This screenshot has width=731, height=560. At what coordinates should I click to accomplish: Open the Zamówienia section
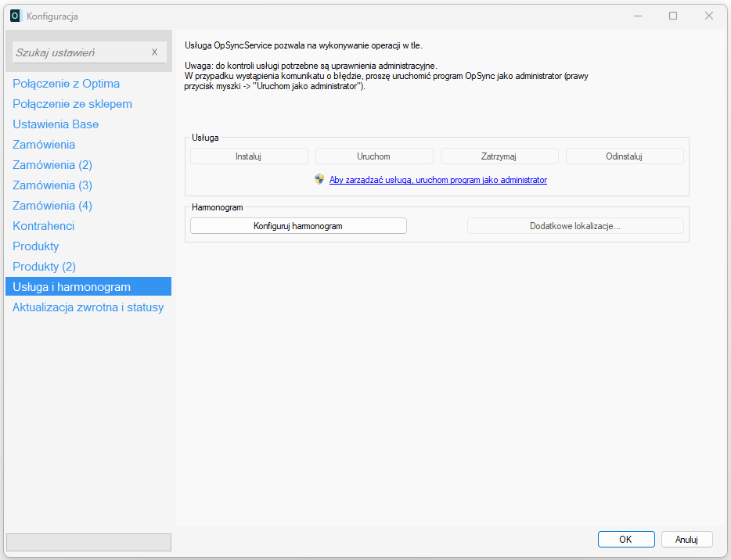44,145
